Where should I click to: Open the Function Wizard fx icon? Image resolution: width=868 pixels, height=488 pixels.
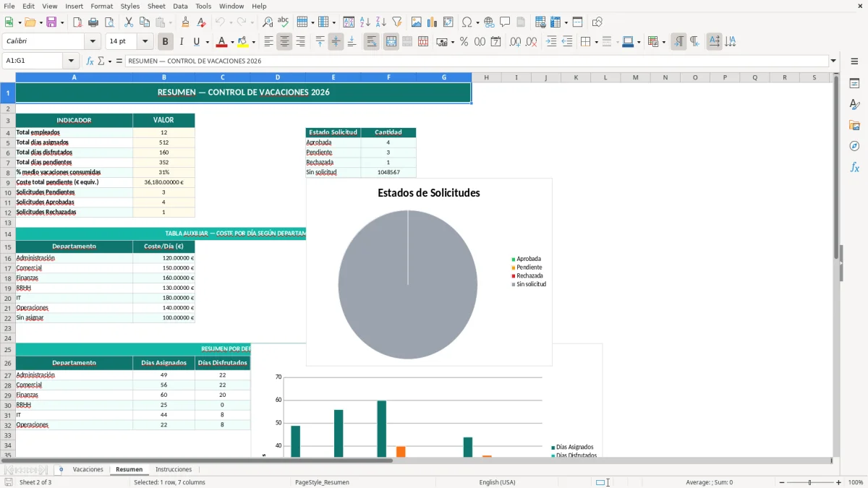[90, 61]
